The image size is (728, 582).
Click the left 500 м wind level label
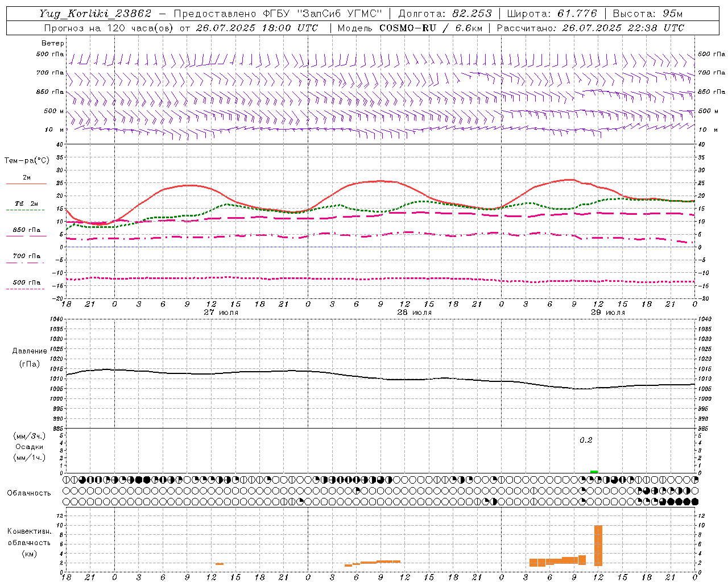[x=54, y=111]
